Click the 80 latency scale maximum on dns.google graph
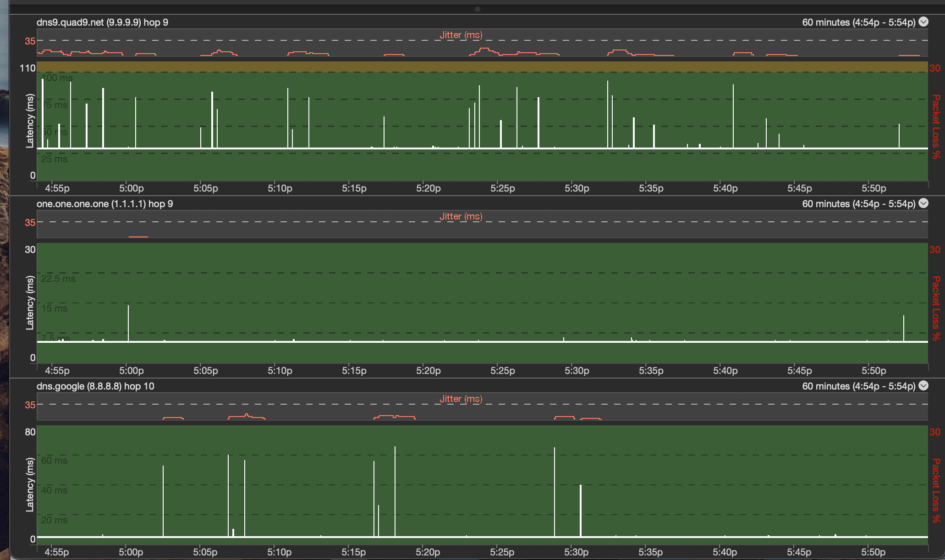945x560 pixels. click(x=30, y=432)
